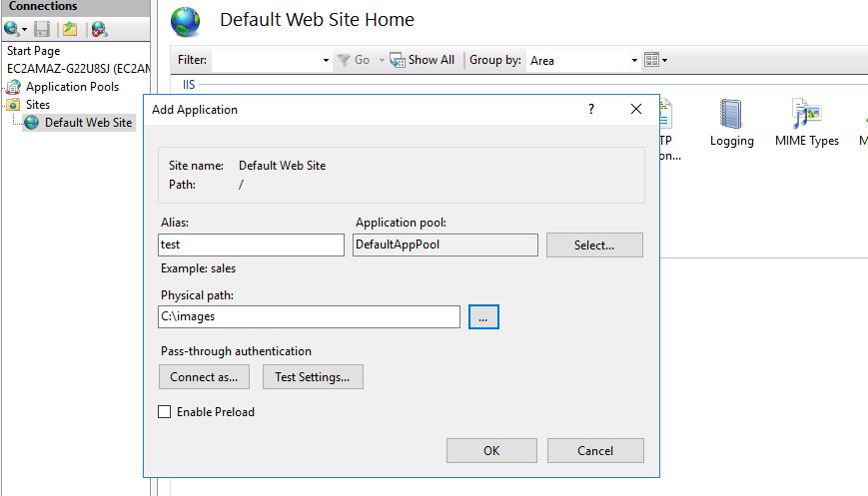Select Application Pools in Connections tree
This screenshot has height=496, width=868.
tap(72, 87)
